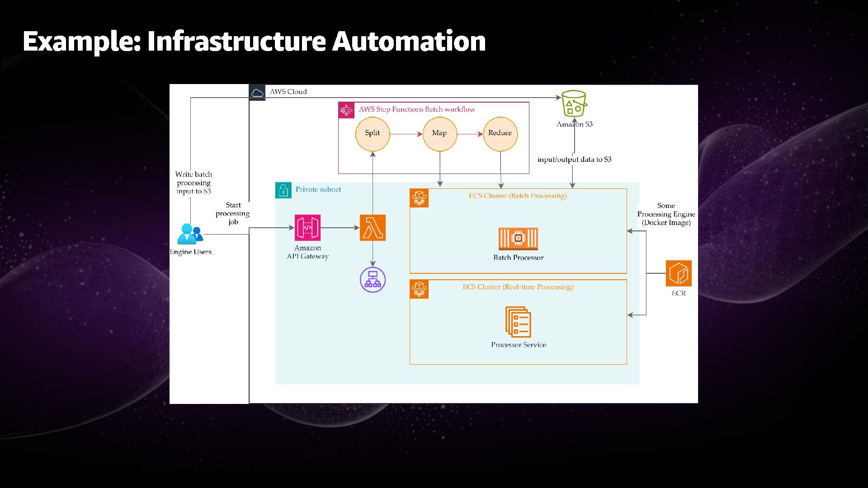Click the Batch Processing ECS cluster icon

[x=419, y=198]
